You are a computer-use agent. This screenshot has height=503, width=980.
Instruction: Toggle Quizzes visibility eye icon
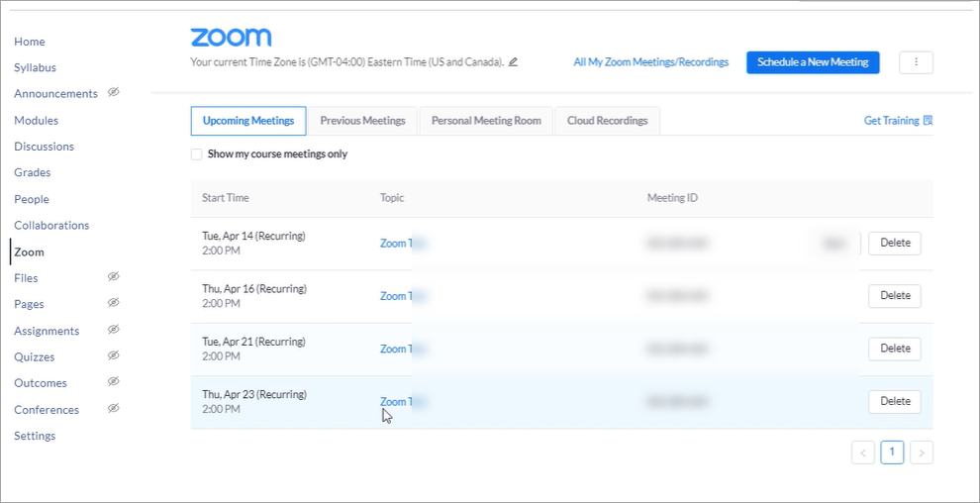(113, 355)
